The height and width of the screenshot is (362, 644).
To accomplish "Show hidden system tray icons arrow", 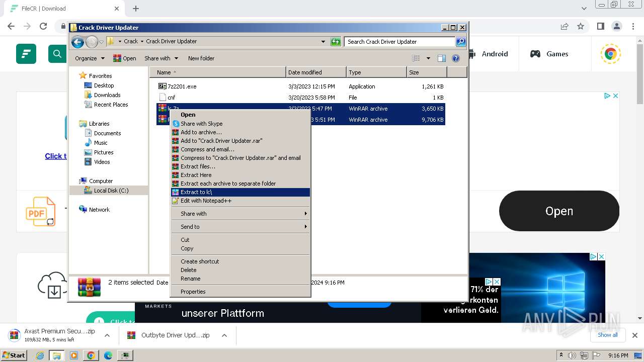I will (561, 355).
